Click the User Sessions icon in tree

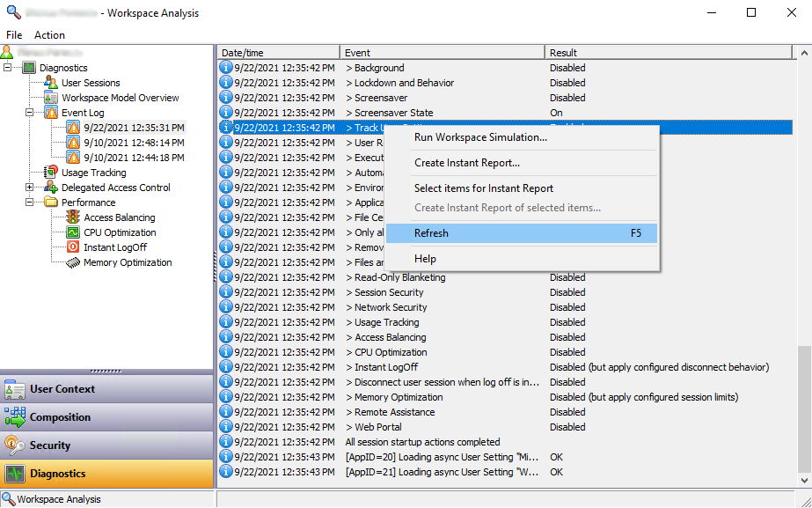51,83
